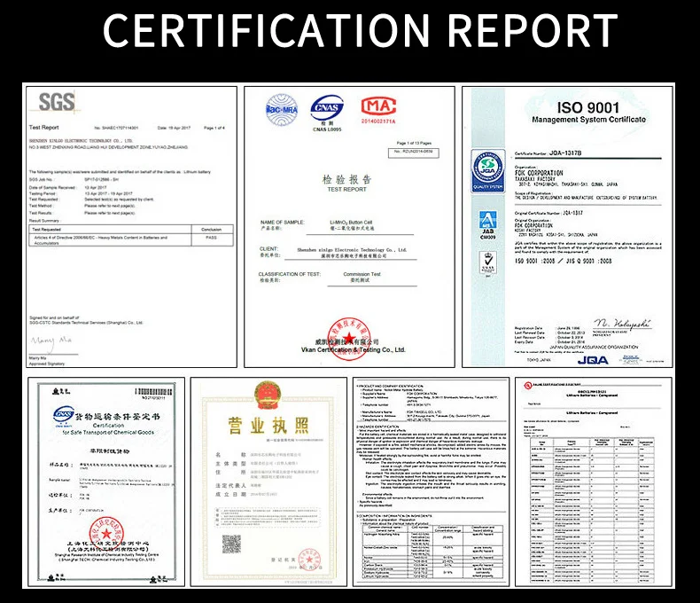Screen dimensions: 700x603
Task: Click the red star stamp on Vkan report
Action: [x=348, y=338]
